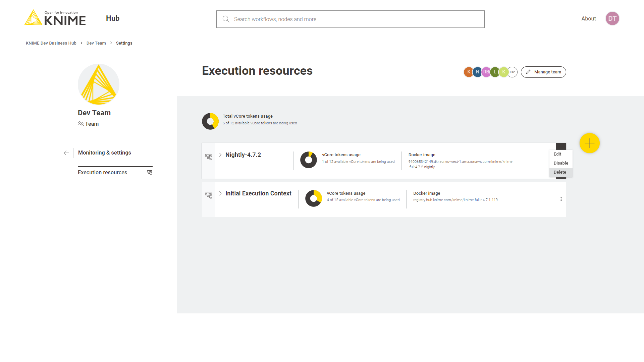
Task: Click the +42 more members badge
Action: (x=512, y=72)
